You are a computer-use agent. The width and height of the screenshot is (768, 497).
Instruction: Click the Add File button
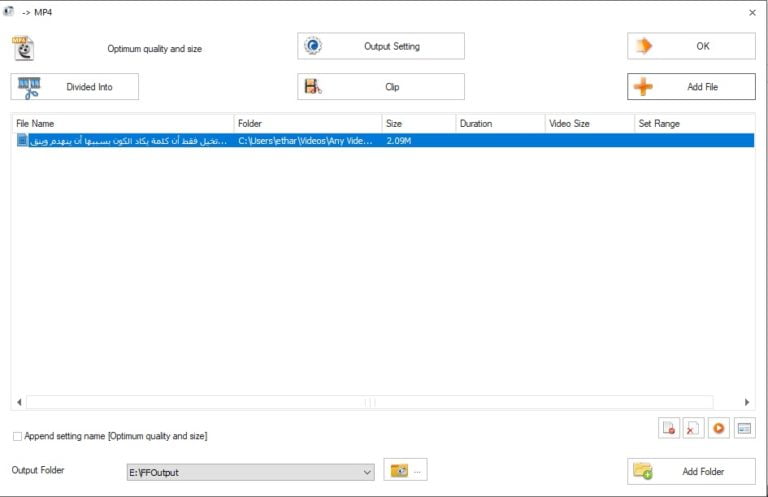pyautogui.click(x=691, y=87)
